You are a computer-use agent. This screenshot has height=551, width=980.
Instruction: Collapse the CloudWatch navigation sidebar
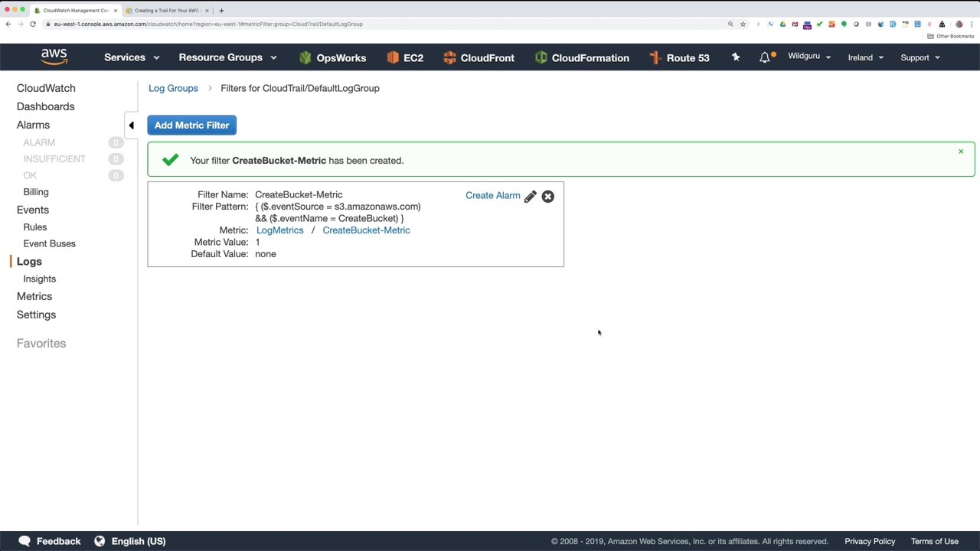[x=131, y=126]
